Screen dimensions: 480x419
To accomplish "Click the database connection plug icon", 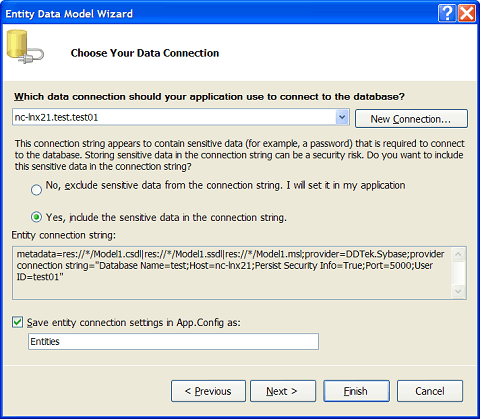I will [x=25, y=47].
